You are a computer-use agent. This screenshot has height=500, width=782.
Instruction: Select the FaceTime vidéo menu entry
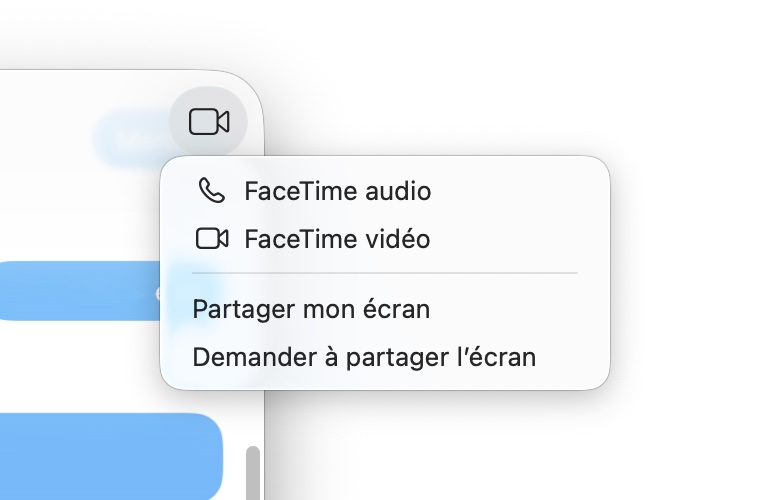(x=337, y=239)
